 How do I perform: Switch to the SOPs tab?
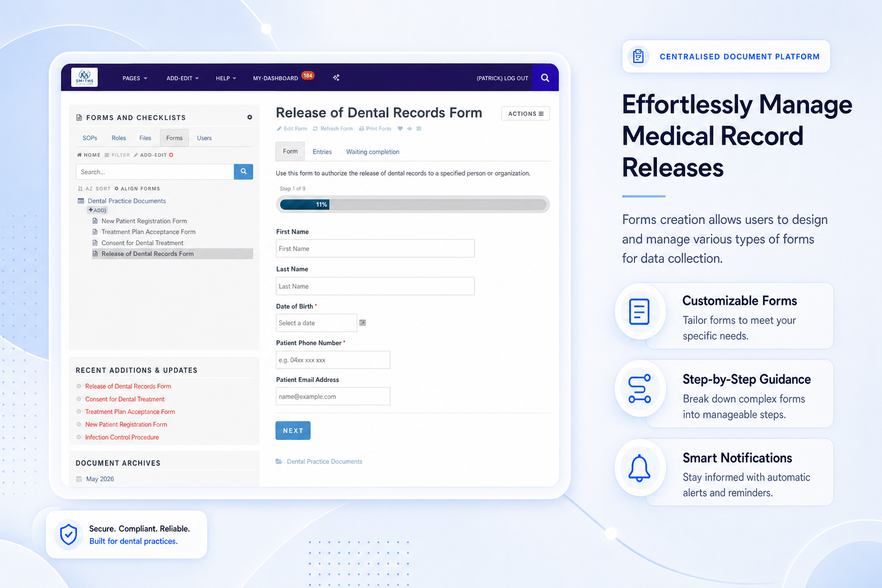(x=90, y=138)
